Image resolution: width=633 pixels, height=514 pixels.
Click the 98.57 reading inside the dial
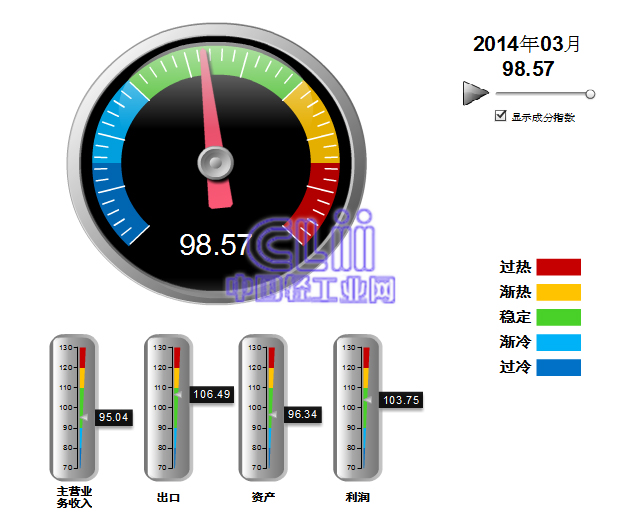pyautogui.click(x=214, y=245)
